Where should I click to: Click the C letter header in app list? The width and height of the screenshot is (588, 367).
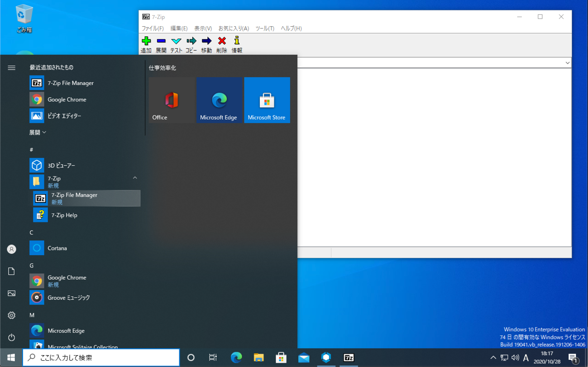coord(31,233)
